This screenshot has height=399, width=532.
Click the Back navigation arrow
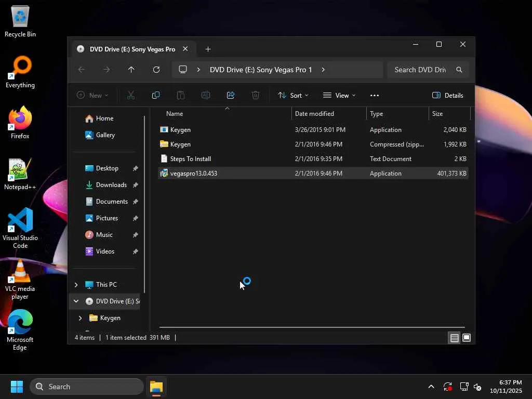(x=82, y=70)
